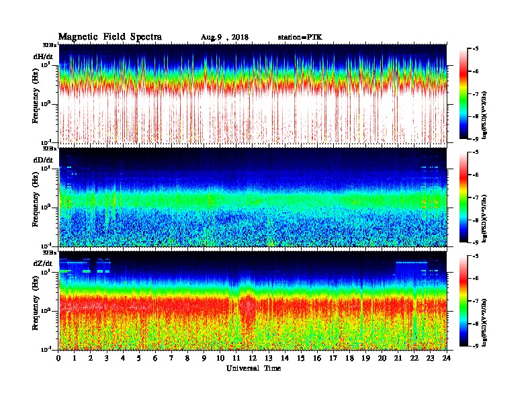Click the color bar beside the dZ/dt panel
532x411 pixels.
coord(463,301)
